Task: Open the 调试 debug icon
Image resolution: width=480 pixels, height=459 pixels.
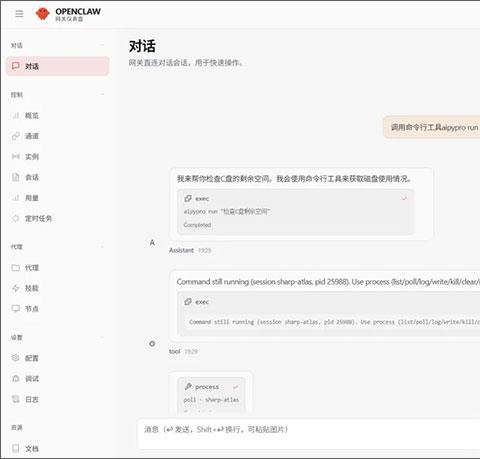Action: coord(15,379)
